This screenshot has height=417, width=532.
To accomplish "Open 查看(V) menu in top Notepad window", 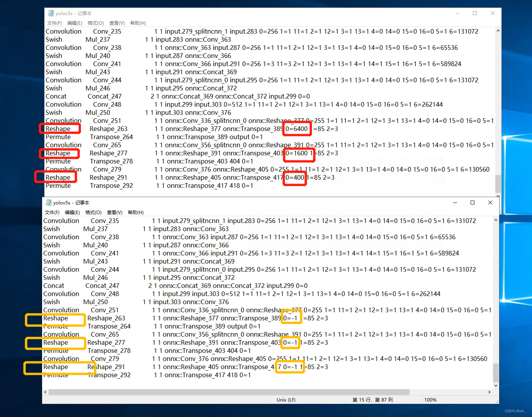I will [x=117, y=23].
